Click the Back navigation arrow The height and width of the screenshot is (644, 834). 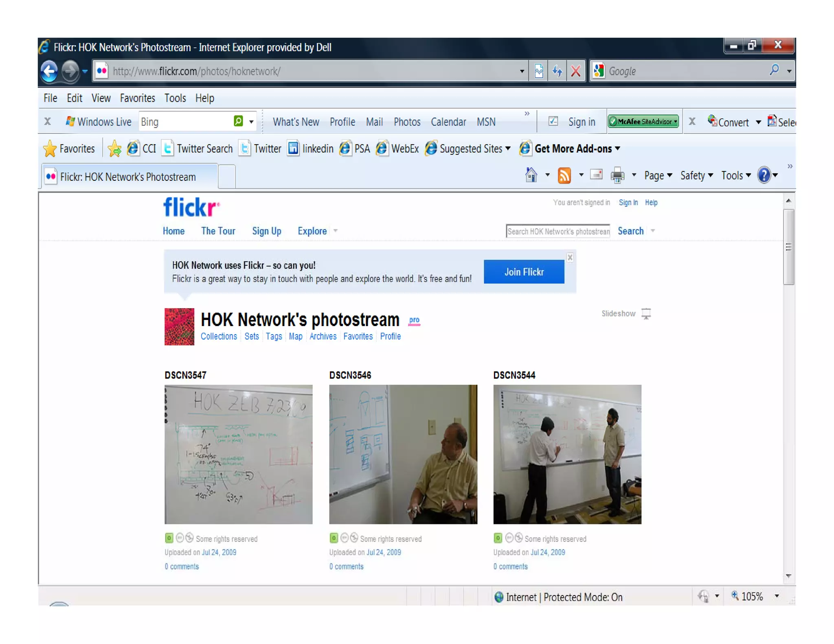click(50, 71)
